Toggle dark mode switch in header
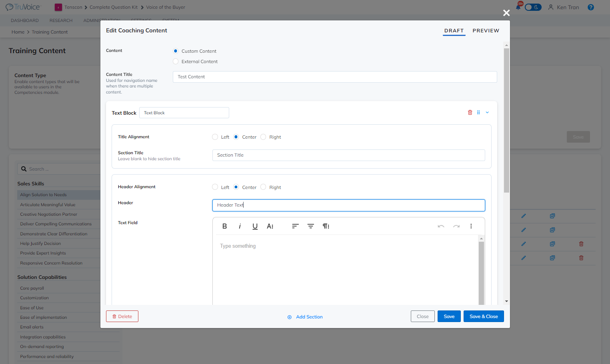The image size is (610, 364). [x=533, y=7]
